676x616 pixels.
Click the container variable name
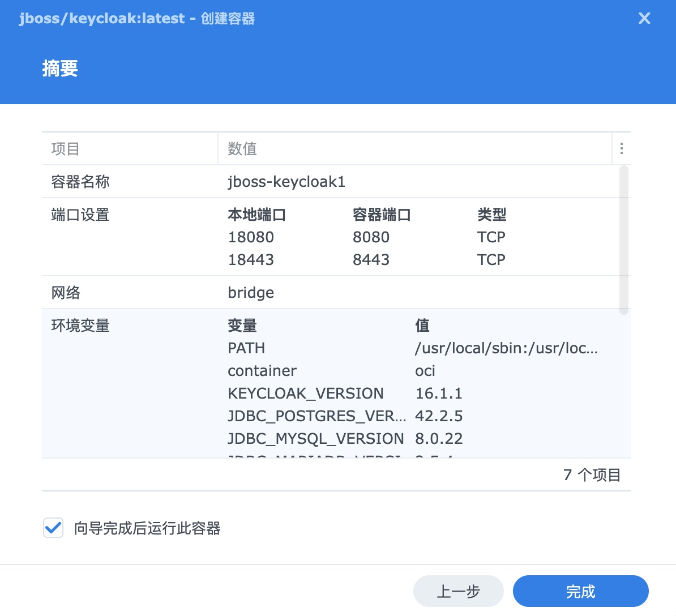pyautogui.click(x=262, y=371)
